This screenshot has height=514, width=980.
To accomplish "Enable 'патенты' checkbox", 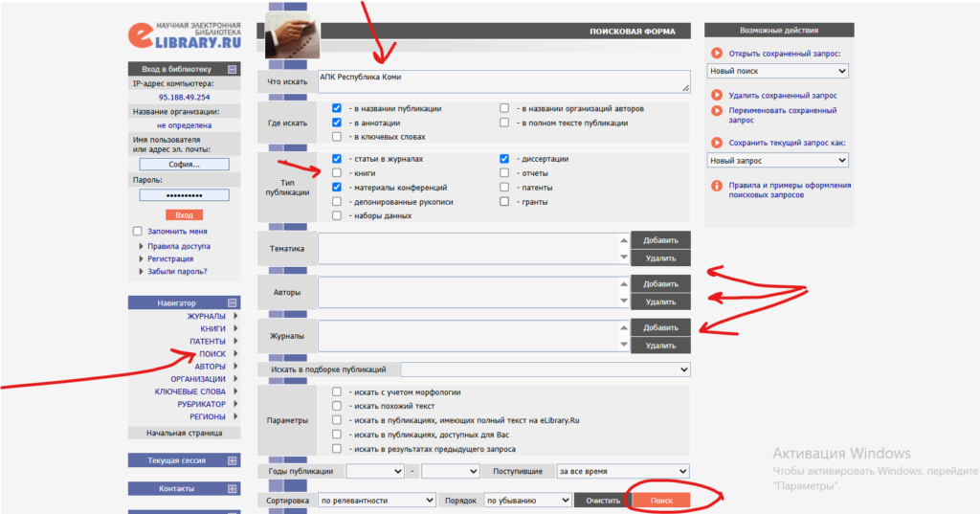I will point(504,187).
